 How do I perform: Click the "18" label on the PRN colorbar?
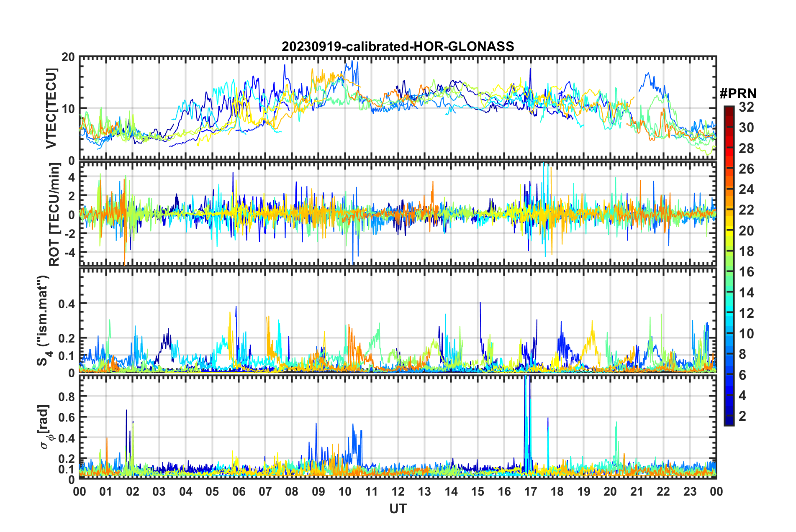coord(746,251)
